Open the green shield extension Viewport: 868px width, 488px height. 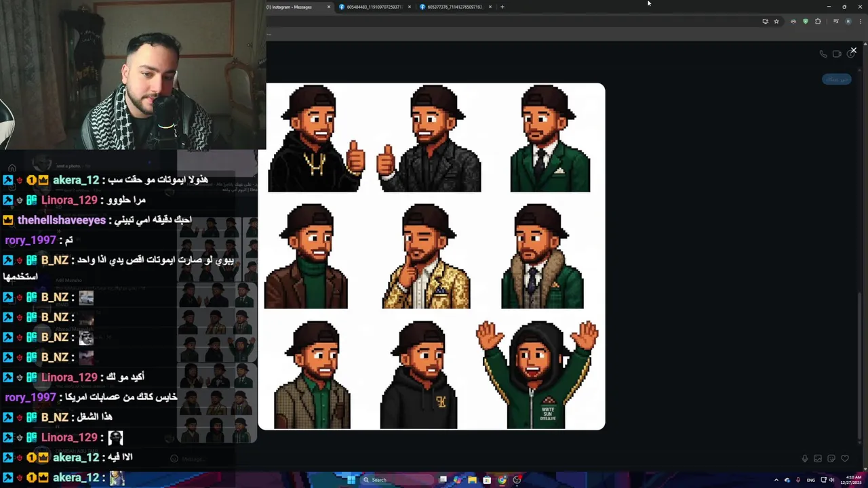pos(806,21)
